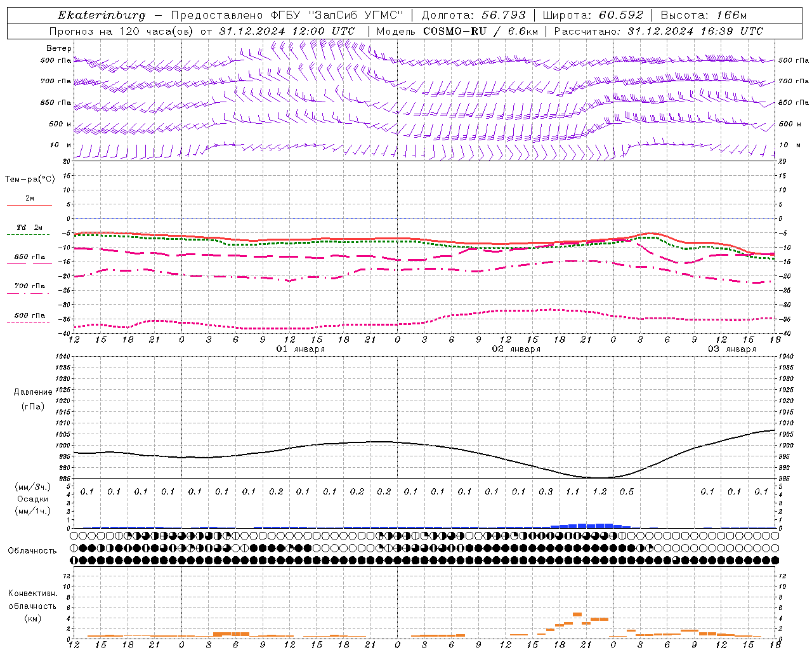
Task: Click 'Прогноз на 120 часа(ов)' forecast text
Action: (122, 31)
